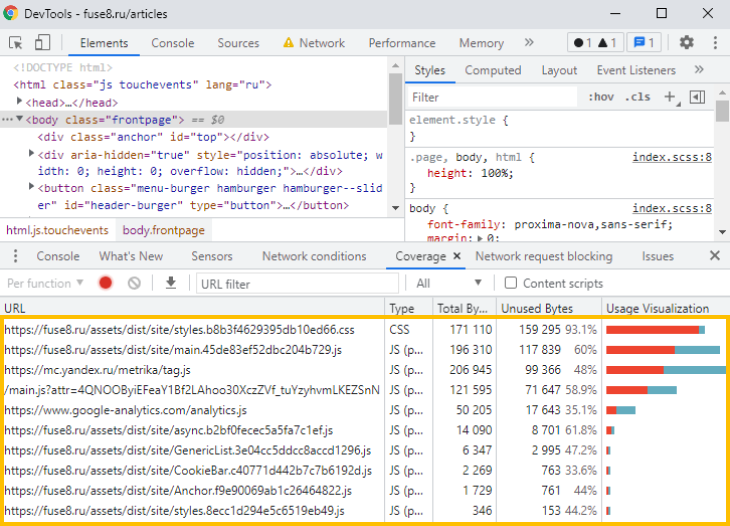The image size is (730, 526).
Task: Toggle the computed styles sidebar icon
Action: click(x=697, y=97)
